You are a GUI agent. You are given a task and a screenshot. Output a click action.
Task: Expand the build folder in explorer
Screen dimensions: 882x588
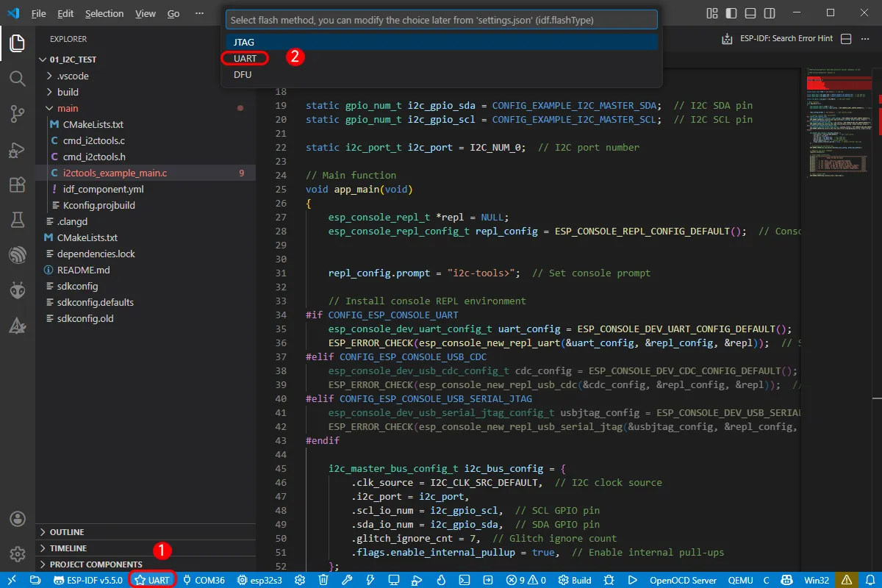[x=68, y=92]
